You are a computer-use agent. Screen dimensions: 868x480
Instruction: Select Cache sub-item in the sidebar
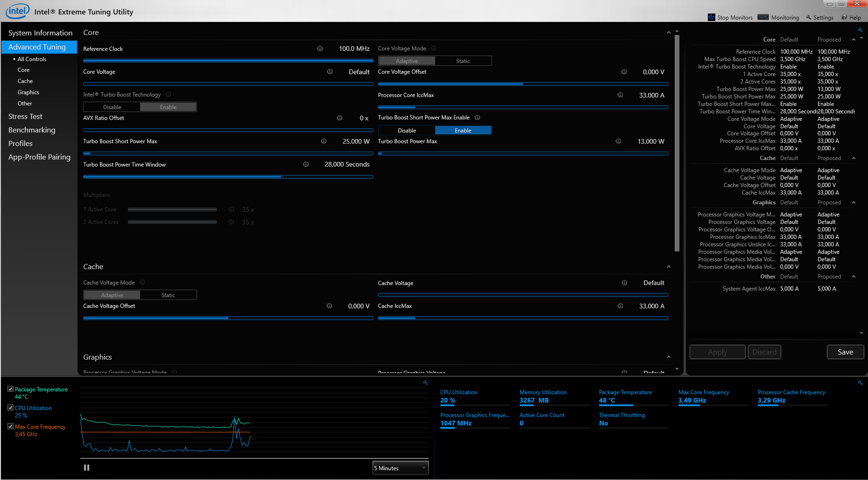25,81
